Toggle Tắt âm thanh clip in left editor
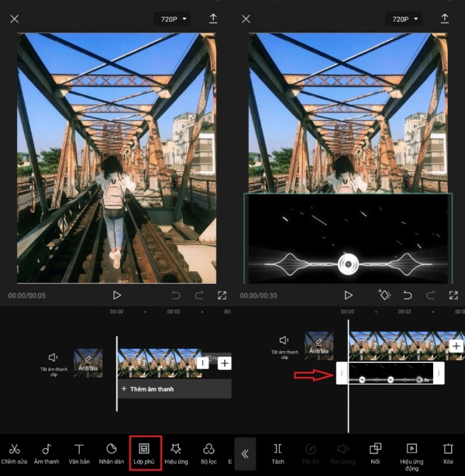465x476 pixels. tap(53, 361)
